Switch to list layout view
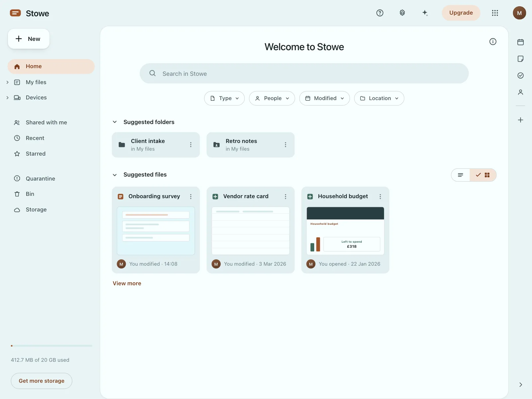Image resolution: width=532 pixels, height=399 pixels. click(x=461, y=175)
